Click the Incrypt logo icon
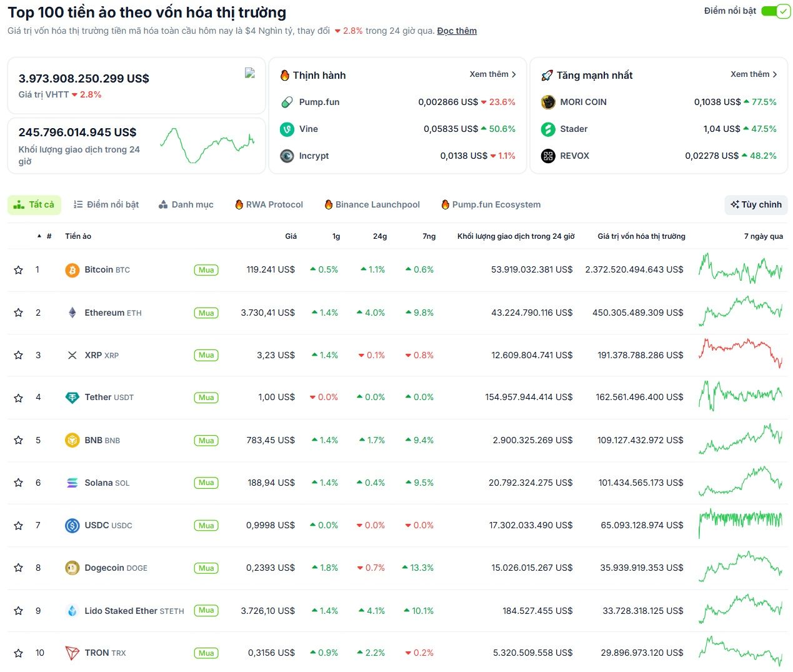Screen dimensions: 793x672 (287, 156)
